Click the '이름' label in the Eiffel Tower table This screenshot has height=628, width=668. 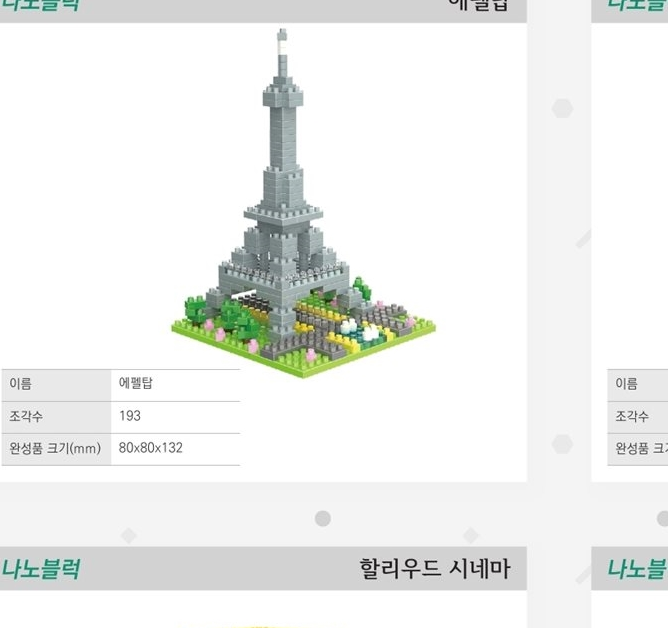(20, 383)
